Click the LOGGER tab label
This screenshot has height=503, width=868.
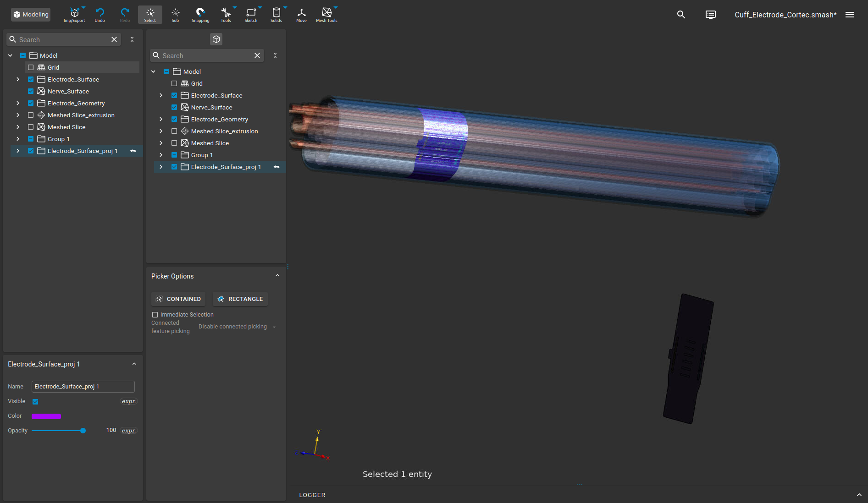312,495
